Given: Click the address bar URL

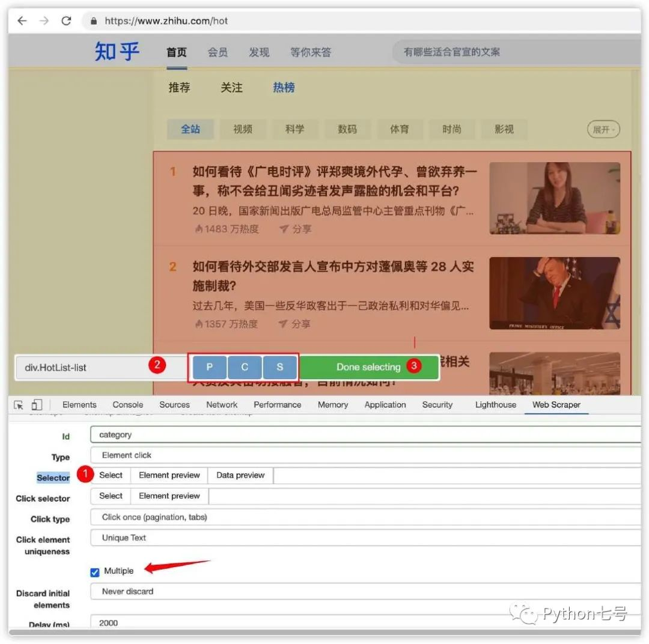Looking at the screenshot, I should 166,20.
